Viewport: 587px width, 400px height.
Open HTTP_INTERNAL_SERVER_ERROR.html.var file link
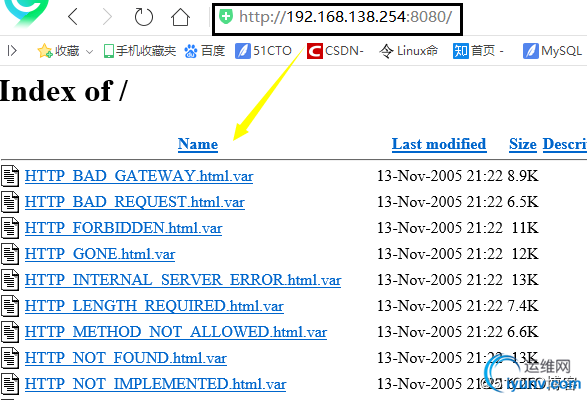pyautogui.click(x=183, y=280)
